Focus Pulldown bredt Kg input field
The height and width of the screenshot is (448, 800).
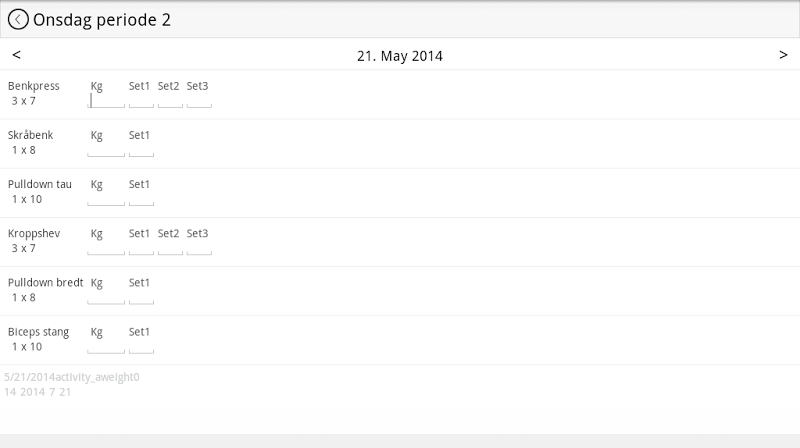[106, 296]
